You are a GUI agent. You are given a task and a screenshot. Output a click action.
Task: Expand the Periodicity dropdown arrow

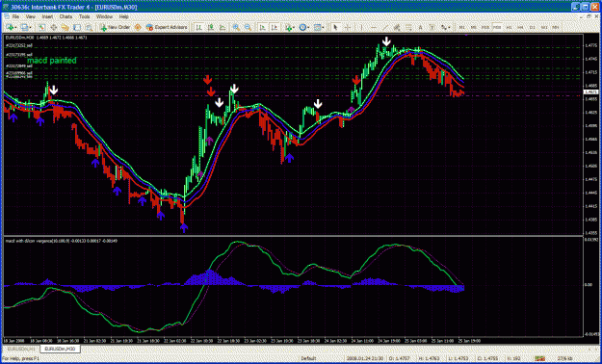tap(308, 27)
